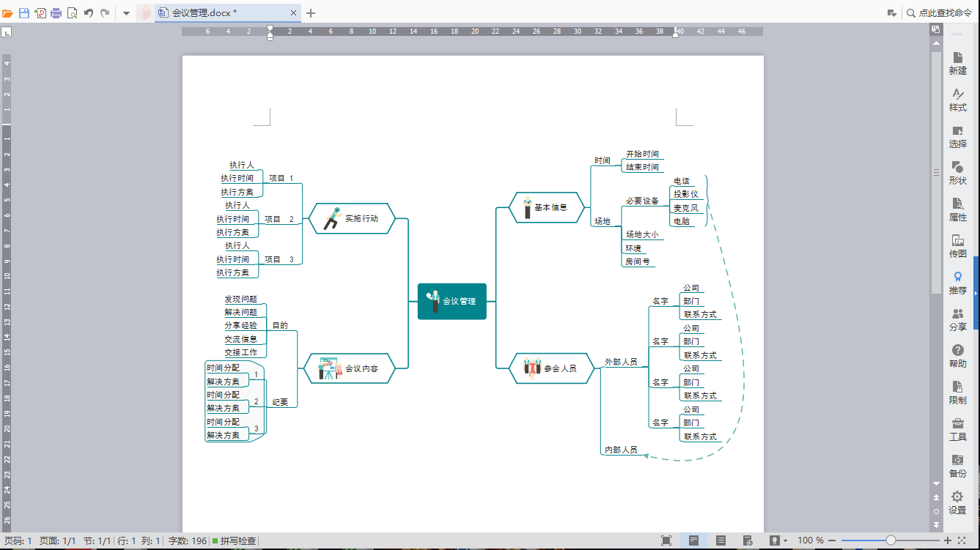Click the 发现问题 purpose item
980x550 pixels.
pyautogui.click(x=240, y=299)
